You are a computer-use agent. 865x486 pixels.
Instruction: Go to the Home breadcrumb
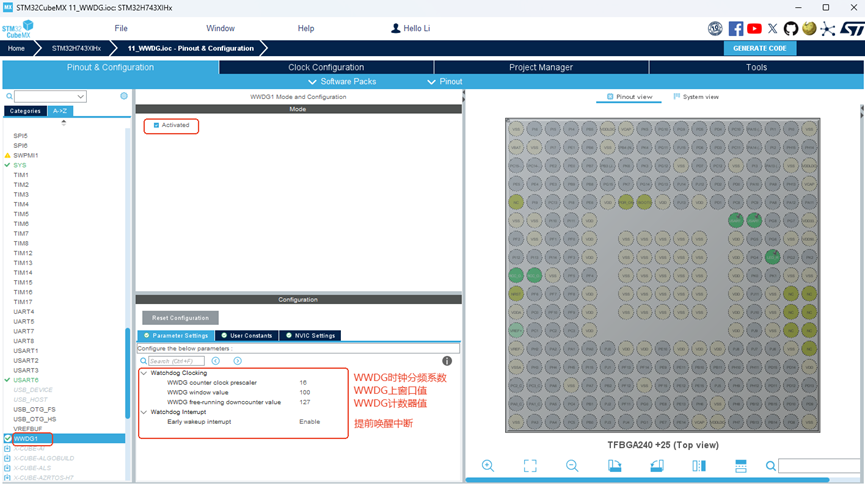click(x=16, y=49)
